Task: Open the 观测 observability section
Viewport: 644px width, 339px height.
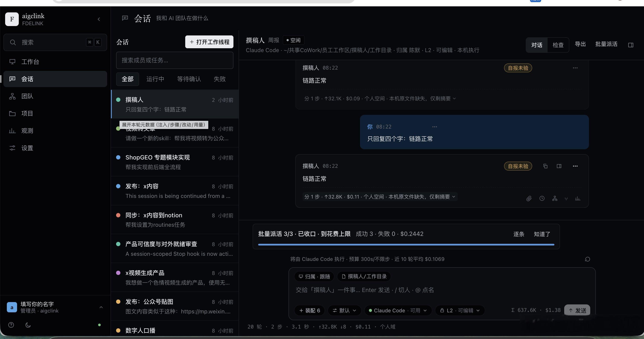Action: point(55,131)
